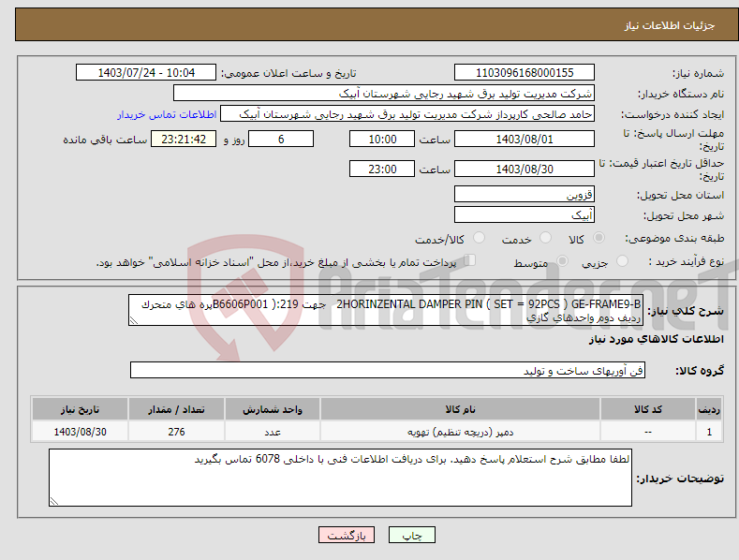Viewport: 739px width, 560px height.
Task: Click the quantity cell 276
Action: 176,432
